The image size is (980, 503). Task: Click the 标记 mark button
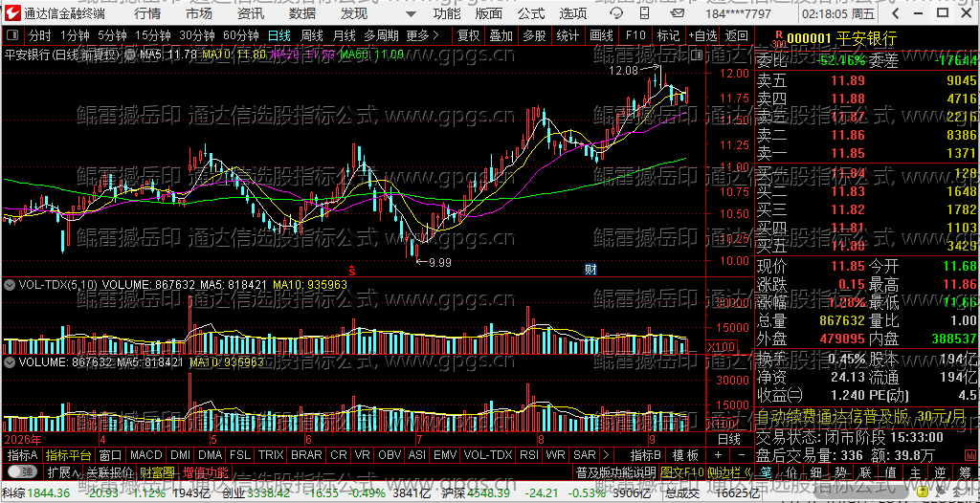pos(668,36)
